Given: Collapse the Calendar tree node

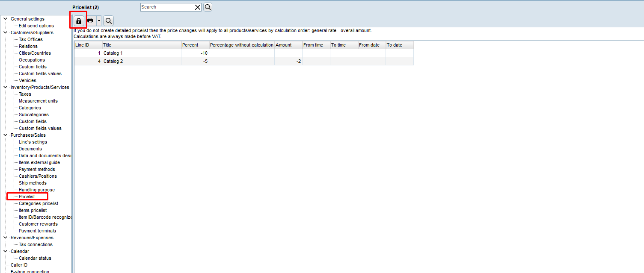Looking at the screenshot, I should (x=5, y=251).
